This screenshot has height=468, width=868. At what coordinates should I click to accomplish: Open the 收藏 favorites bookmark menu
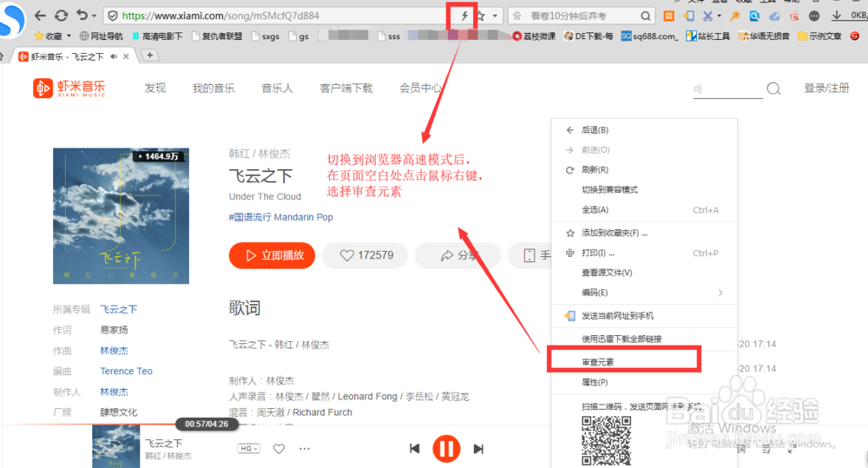tap(53, 36)
